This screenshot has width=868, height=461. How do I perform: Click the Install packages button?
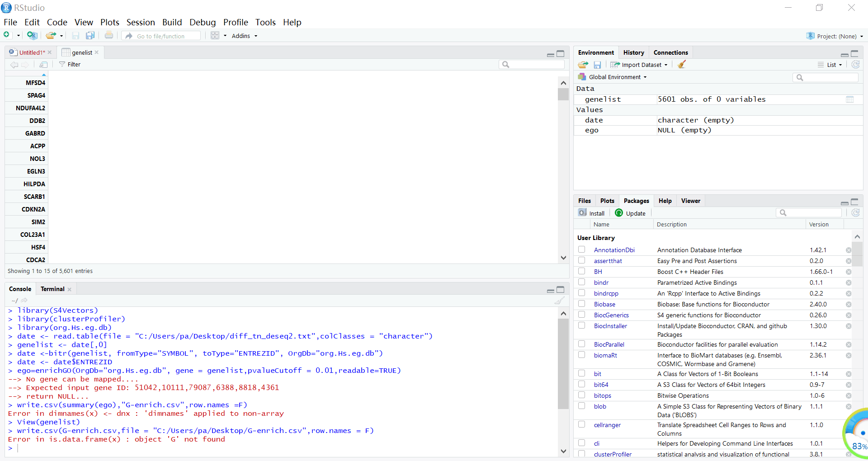click(592, 213)
